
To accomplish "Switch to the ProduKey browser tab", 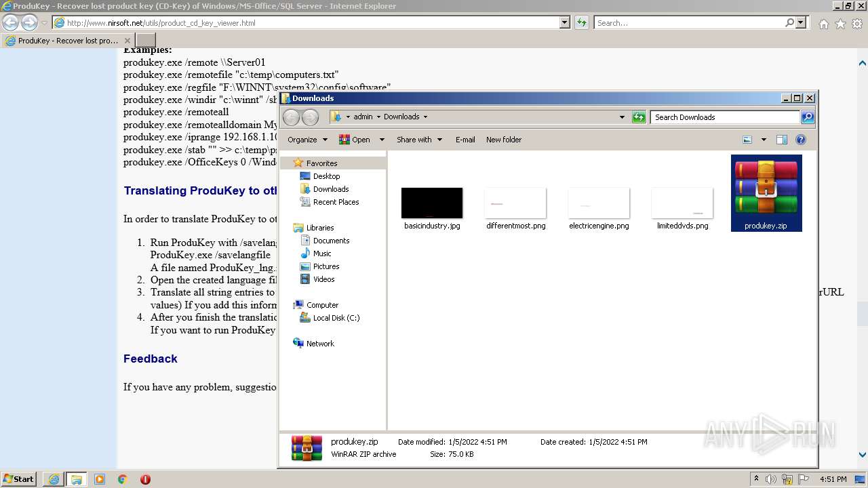I will point(68,41).
